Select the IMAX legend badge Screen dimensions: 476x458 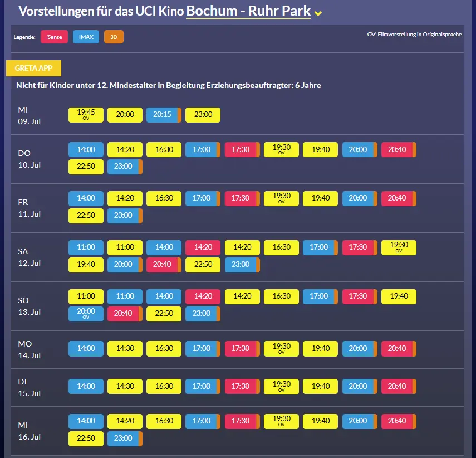(86, 37)
